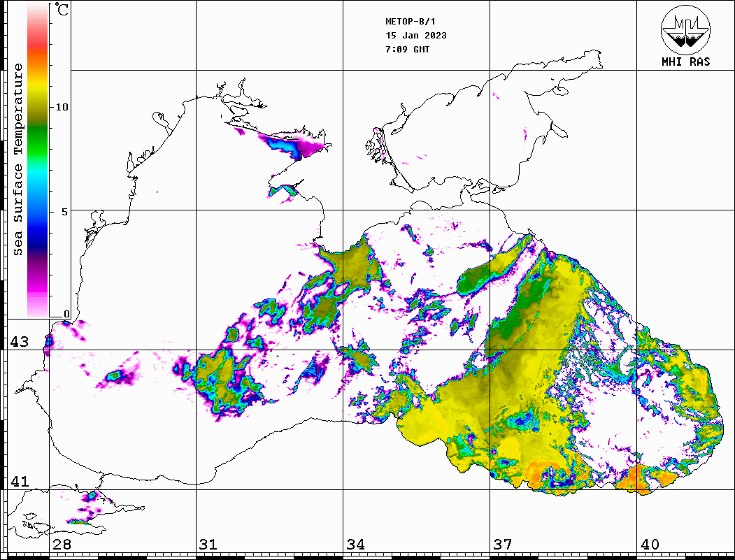Click the time text '7:09 GMT'

tap(407, 49)
